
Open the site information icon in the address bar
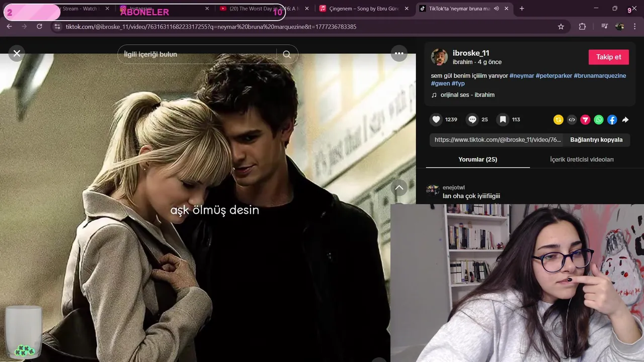[57, 27]
